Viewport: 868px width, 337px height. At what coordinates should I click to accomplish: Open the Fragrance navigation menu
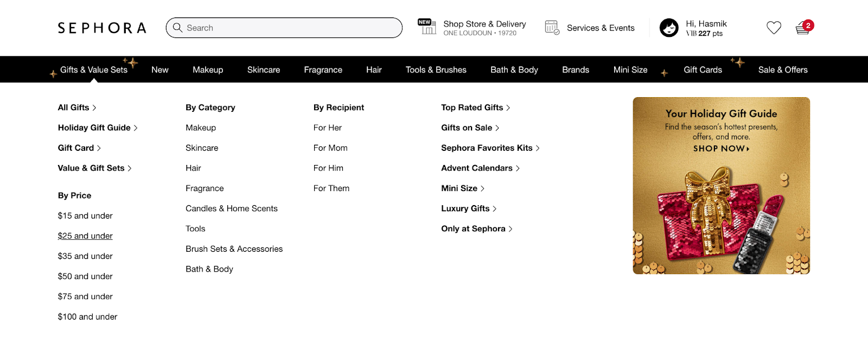323,69
